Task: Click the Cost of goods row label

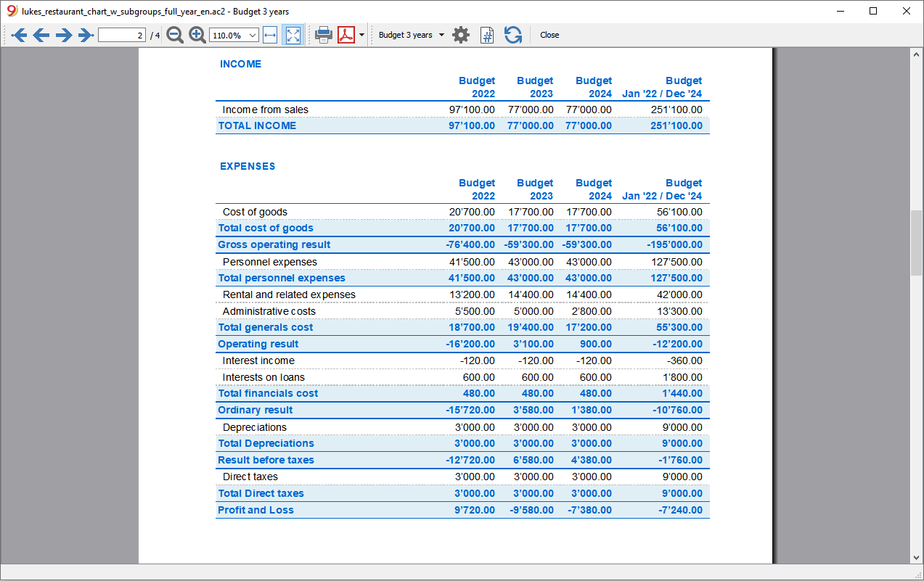Action: pos(255,212)
